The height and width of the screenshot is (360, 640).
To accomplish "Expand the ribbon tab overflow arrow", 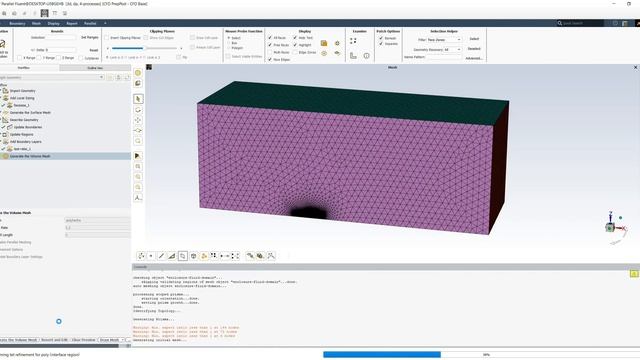I will pyautogui.click(x=105, y=23).
